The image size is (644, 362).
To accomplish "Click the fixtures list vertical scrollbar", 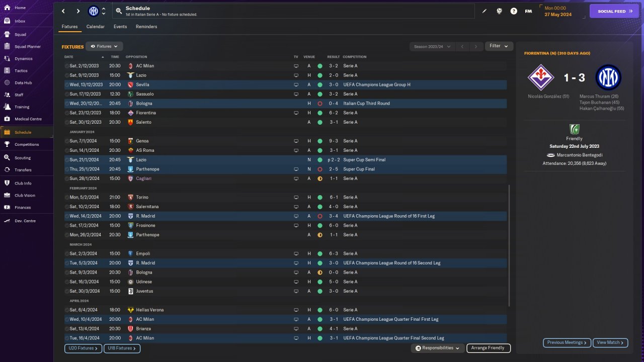I will pos(509,245).
